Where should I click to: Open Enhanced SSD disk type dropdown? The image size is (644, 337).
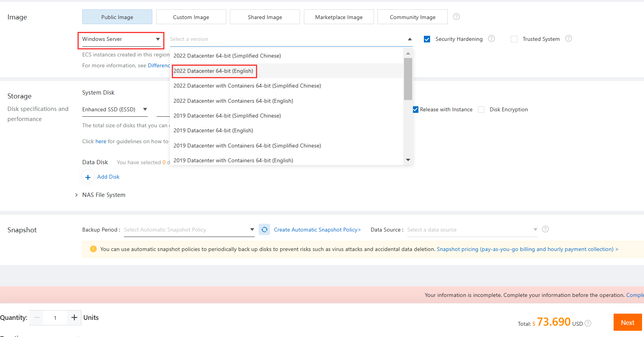[115, 110]
